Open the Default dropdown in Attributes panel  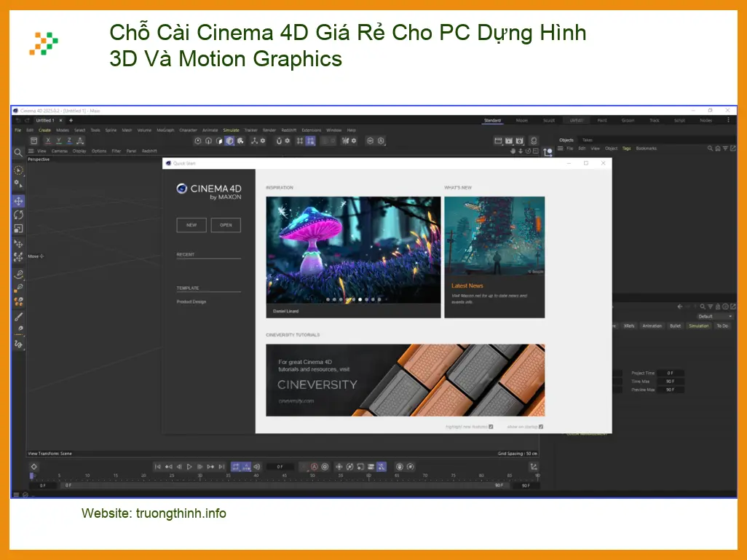tap(715, 317)
